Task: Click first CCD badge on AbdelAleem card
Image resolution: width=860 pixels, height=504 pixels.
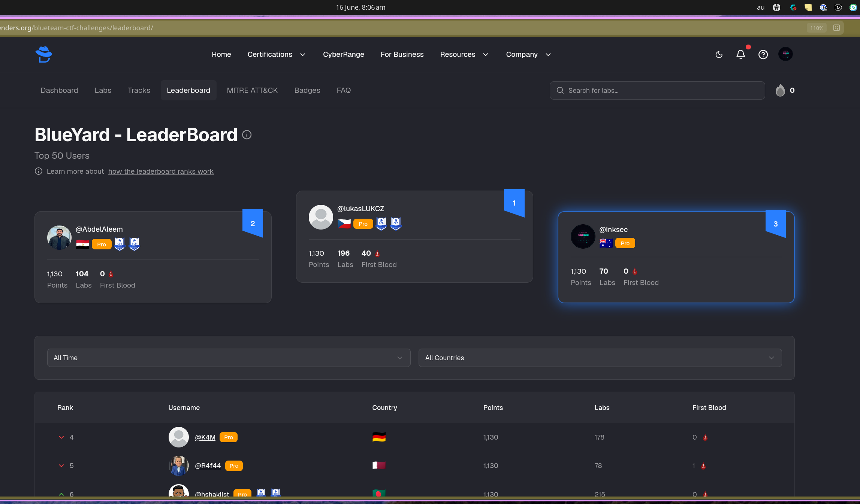Action: tap(120, 244)
